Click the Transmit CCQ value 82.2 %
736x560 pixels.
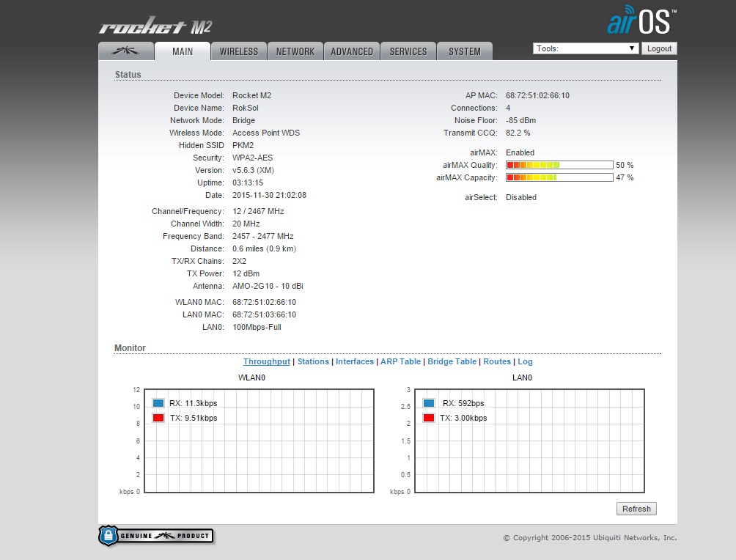click(518, 133)
